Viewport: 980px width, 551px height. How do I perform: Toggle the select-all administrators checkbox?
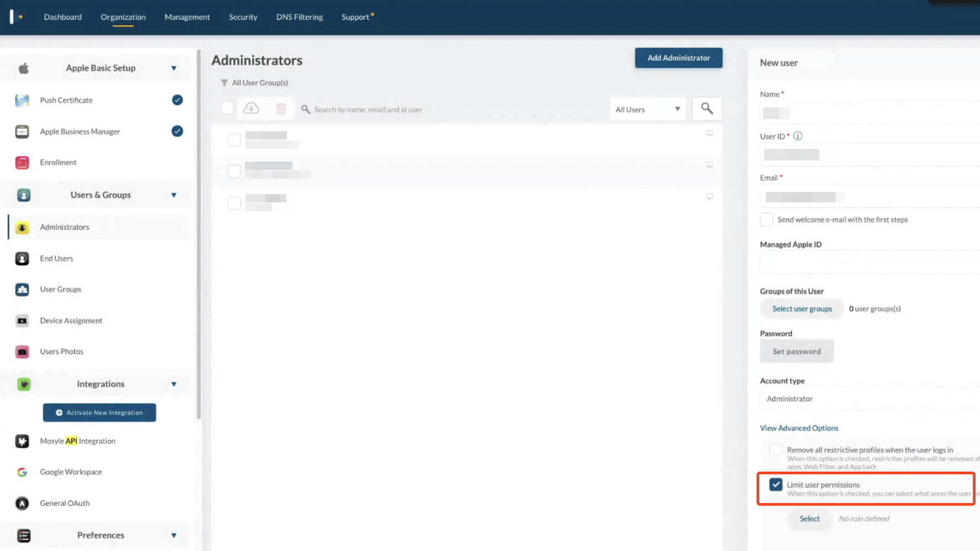227,108
